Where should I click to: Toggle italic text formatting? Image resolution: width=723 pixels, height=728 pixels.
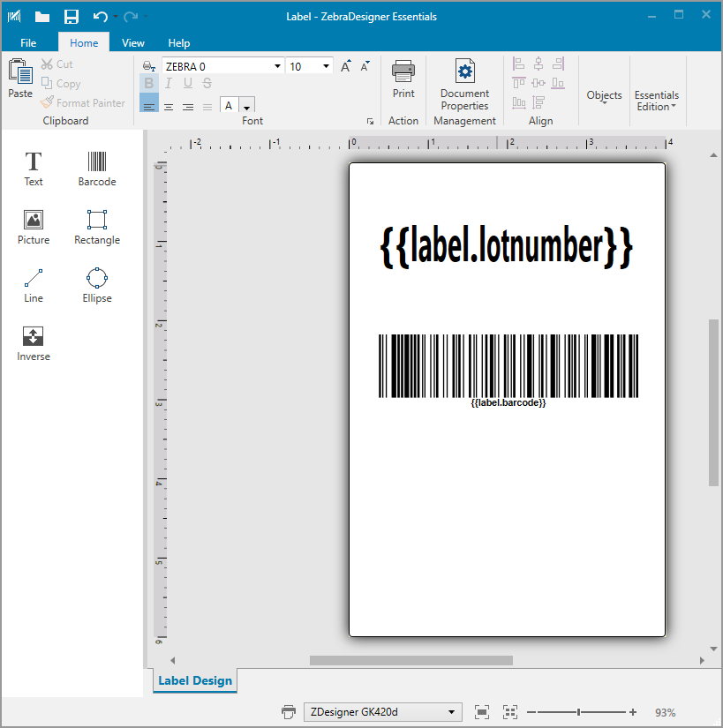(x=168, y=84)
